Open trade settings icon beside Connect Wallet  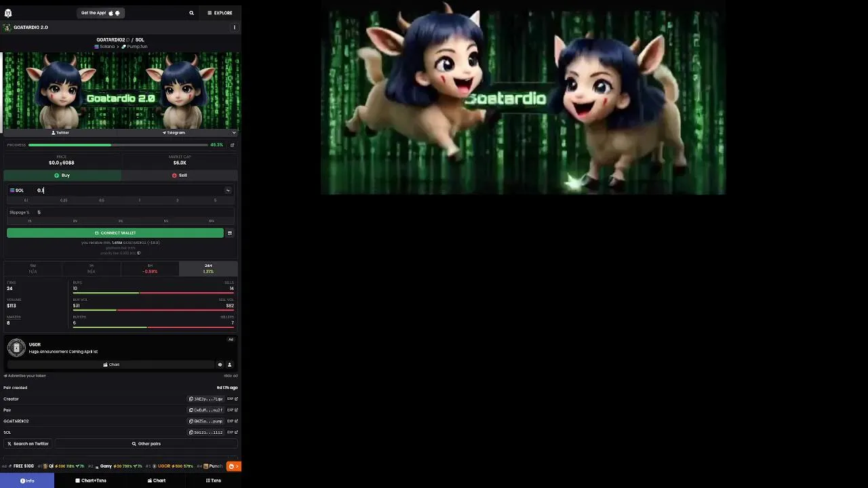230,233
